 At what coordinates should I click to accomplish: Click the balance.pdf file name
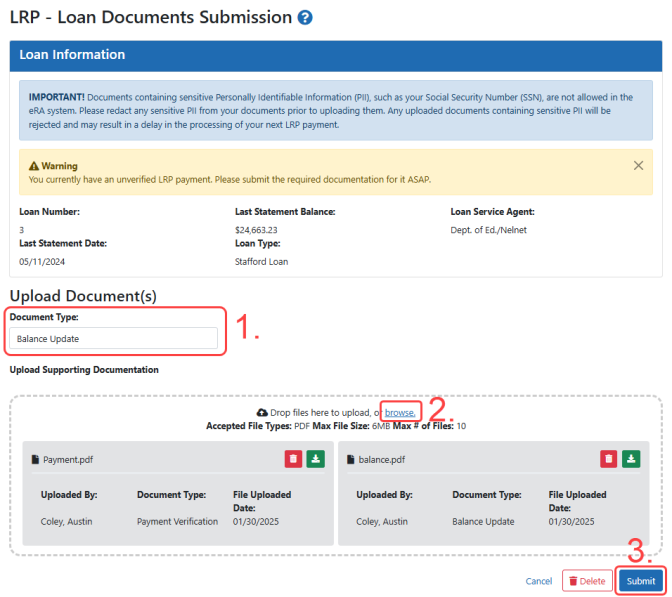[x=381, y=459]
